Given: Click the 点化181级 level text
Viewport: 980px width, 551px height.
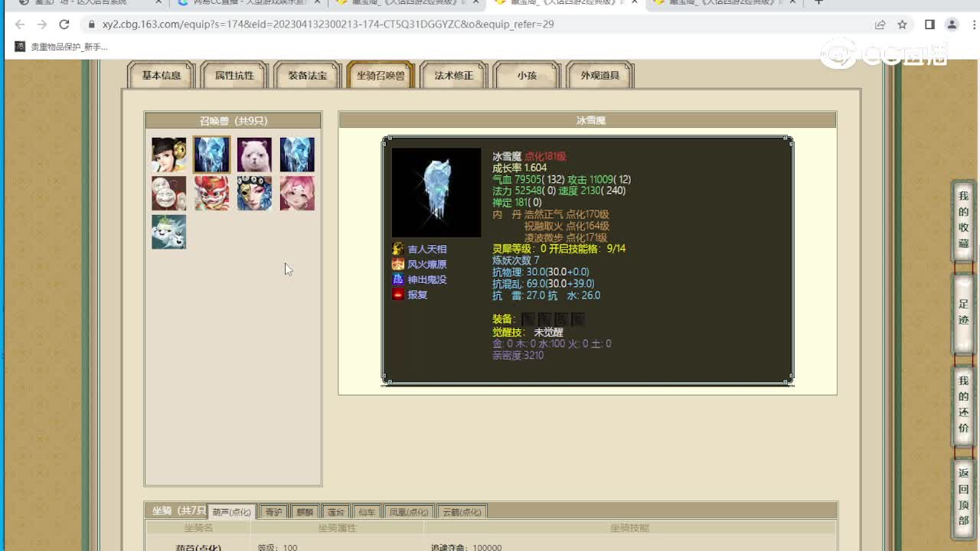Looking at the screenshot, I should point(545,156).
